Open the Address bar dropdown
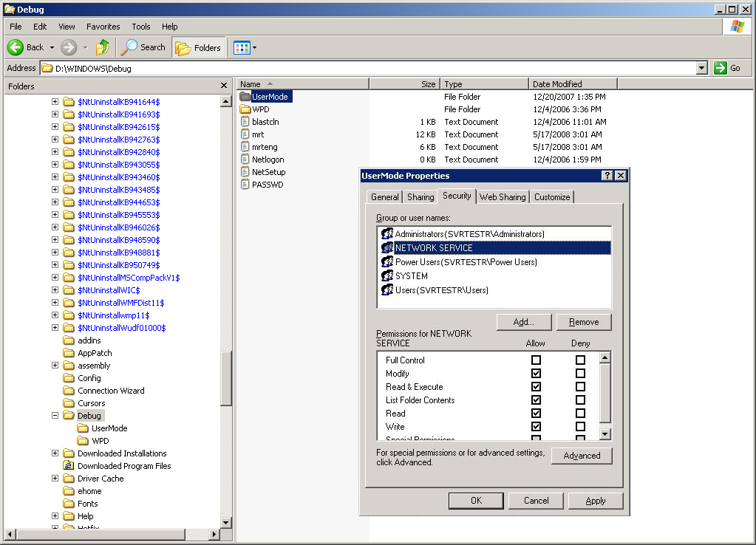This screenshot has height=545, width=756. 702,68
